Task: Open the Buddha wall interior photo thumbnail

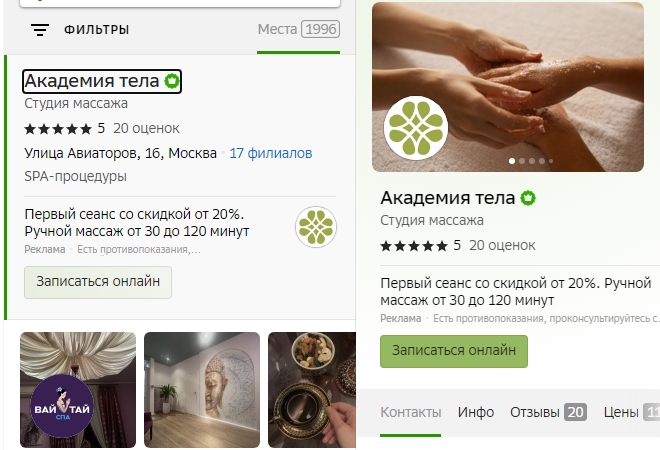Action: pyautogui.click(x=202, y=390)
